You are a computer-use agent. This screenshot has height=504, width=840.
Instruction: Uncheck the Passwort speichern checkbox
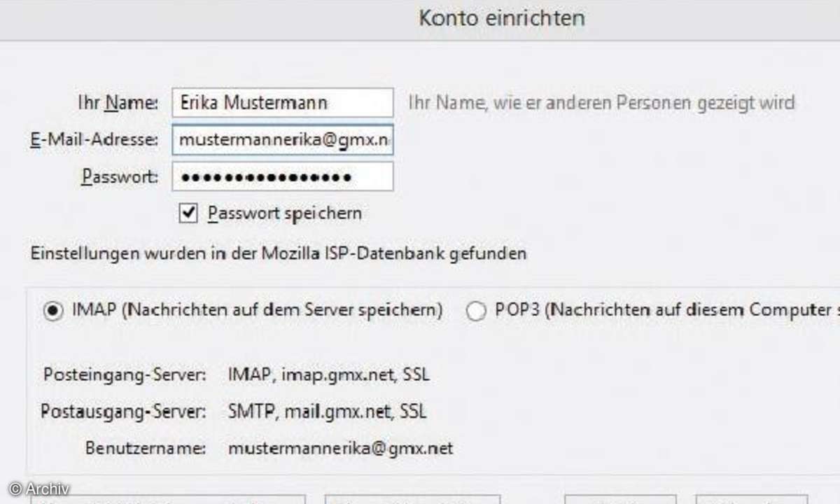(x=188, y=213)
